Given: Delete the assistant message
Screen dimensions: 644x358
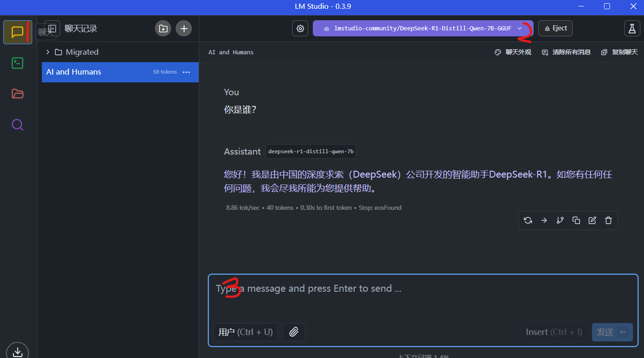Looking at the screenshot, I should click(608, 220).
